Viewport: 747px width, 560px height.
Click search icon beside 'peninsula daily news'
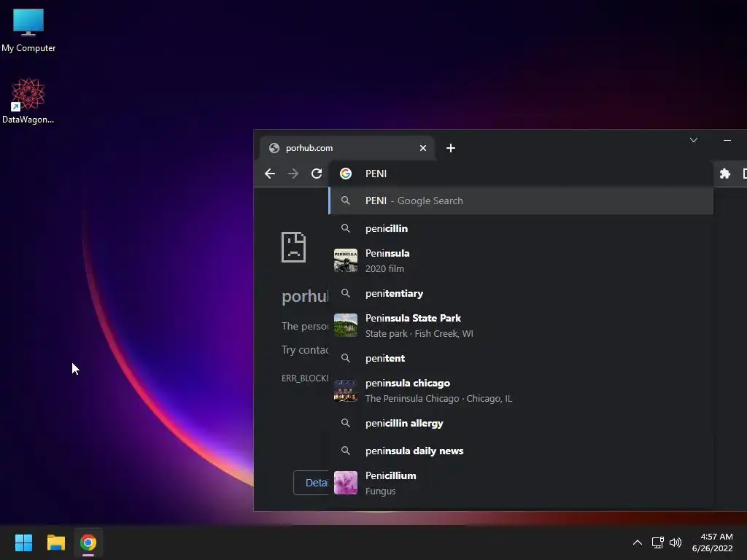click(x=346, y=451)
